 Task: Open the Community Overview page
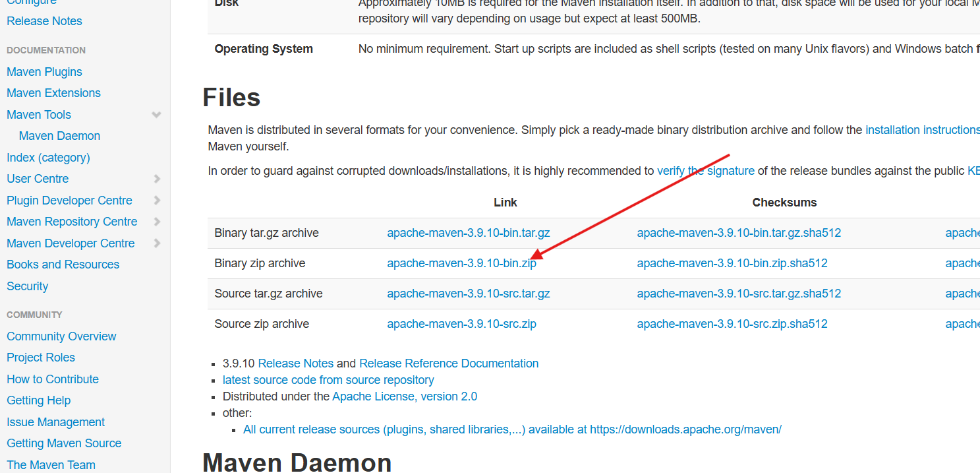click(61, 336)
